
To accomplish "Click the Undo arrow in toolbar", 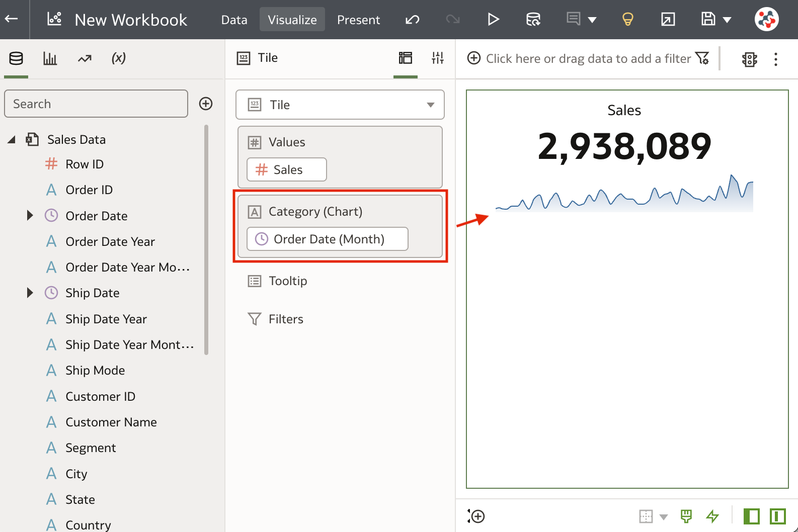I will 413,20.
